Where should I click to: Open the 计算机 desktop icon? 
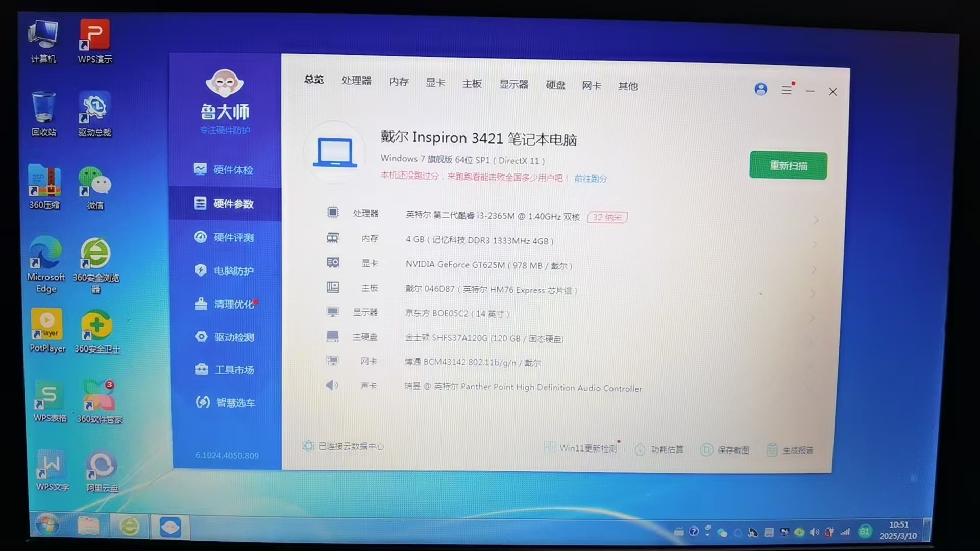click(x=43, y=42)
